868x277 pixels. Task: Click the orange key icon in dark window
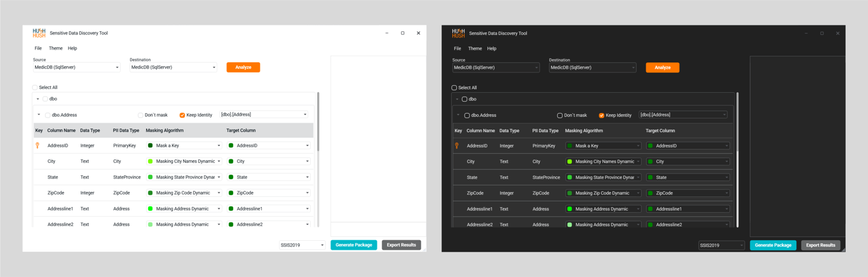pos(457,145)
